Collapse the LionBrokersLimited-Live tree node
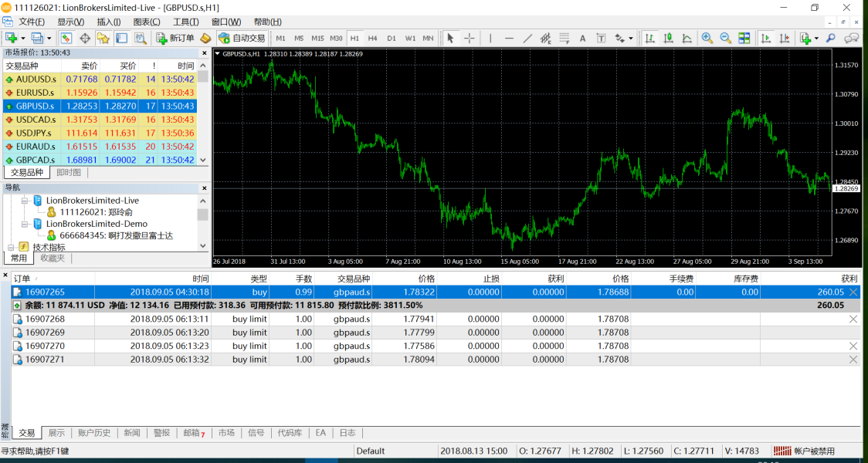 (25, 201)
